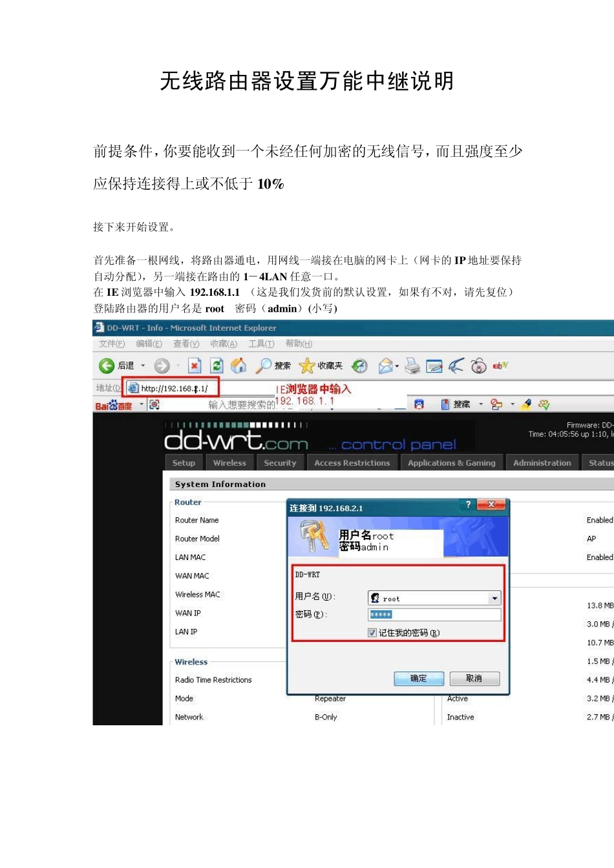
Task: Click the Inactive status text
Action: [460, 718]
